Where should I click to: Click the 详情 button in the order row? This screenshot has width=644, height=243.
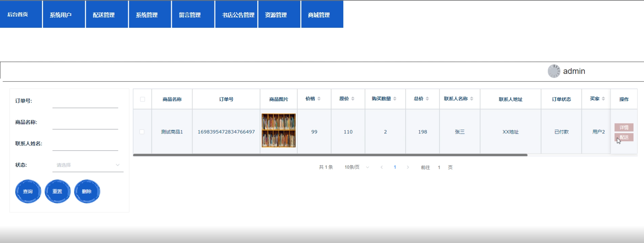(x=624, y=127)
